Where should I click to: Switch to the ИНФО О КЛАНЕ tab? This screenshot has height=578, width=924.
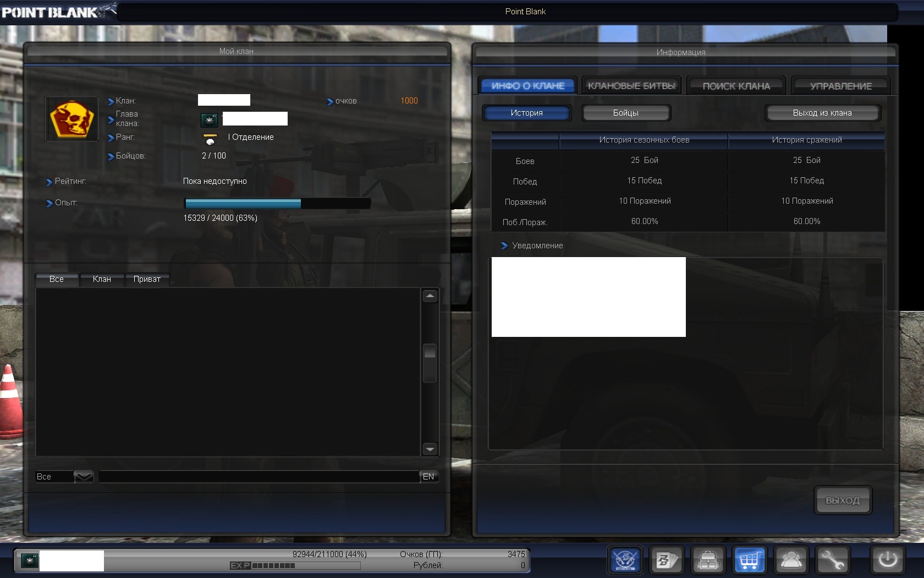pos(527,86)
